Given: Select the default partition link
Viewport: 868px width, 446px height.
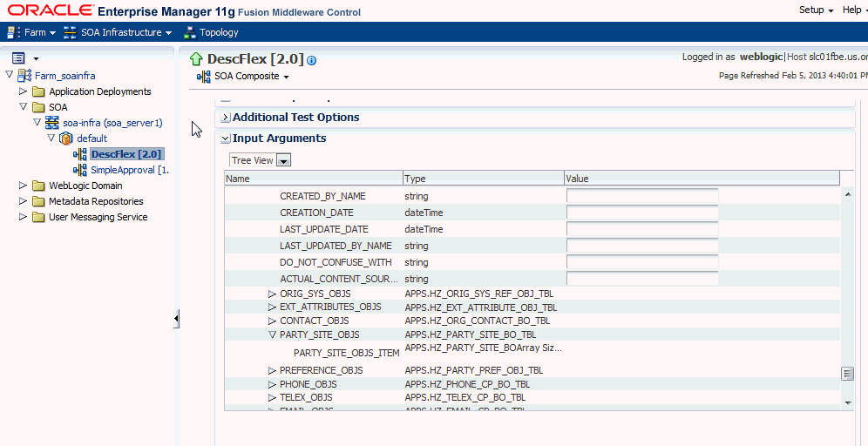Looking at the screenshot, I should click(92, 139).
